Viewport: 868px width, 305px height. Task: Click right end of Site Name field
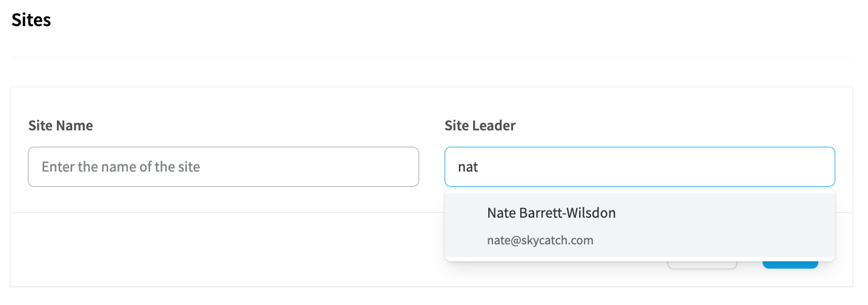coord(400,167)
